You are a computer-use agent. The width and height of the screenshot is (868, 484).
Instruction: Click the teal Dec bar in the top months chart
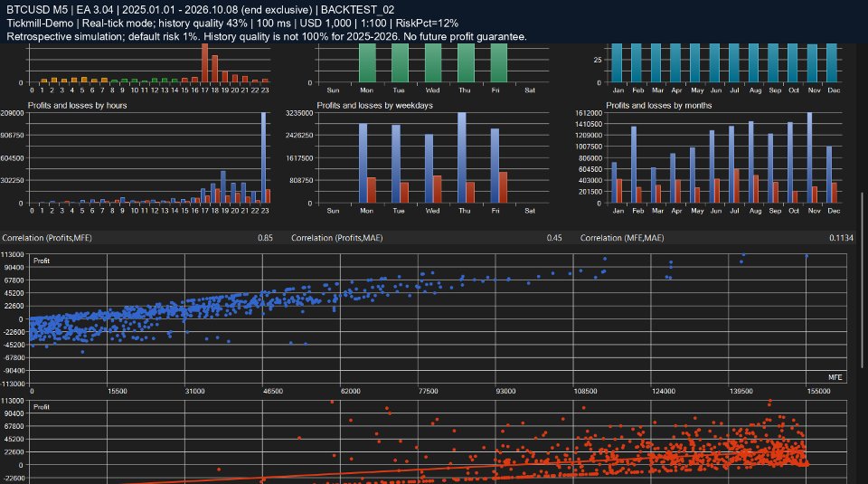coord(832,63)
